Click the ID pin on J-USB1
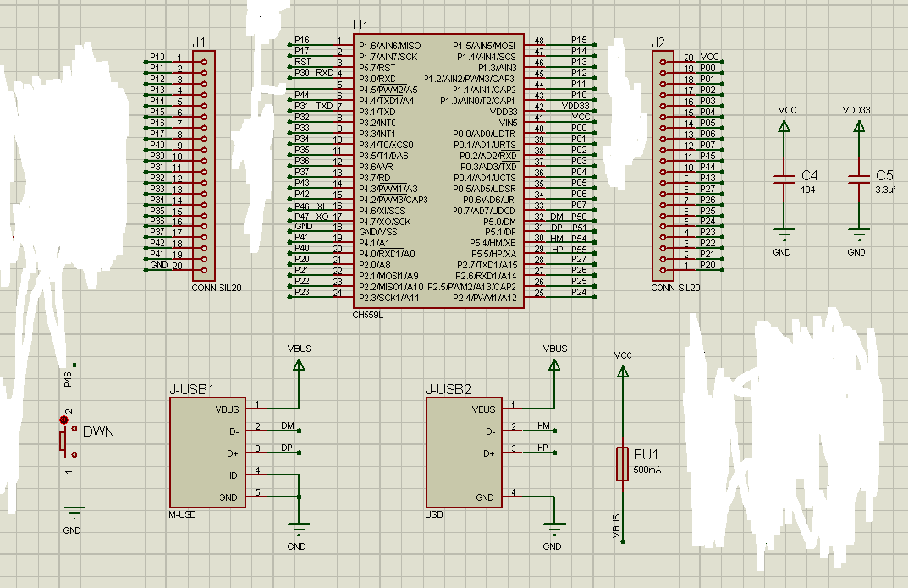 click(234, 475)
